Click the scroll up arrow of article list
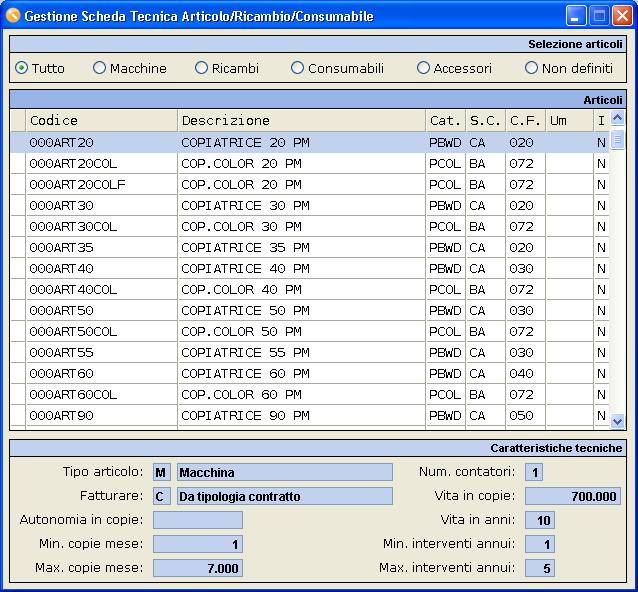This screenshot has height=592, width=638. coord(617,118)
